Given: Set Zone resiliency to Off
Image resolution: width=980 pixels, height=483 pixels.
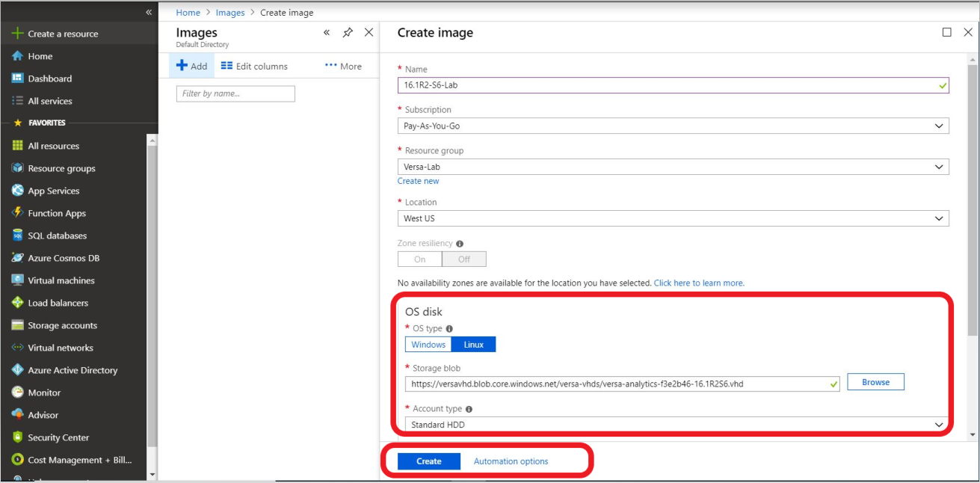Looking at the screenshot, I should pyautogui.click(x=464, y=259).
